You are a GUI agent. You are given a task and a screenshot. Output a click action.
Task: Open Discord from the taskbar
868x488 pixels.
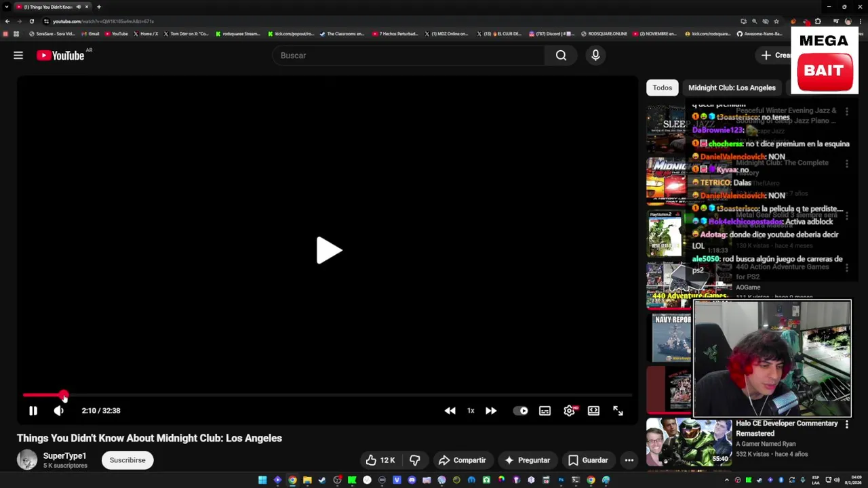412,480
